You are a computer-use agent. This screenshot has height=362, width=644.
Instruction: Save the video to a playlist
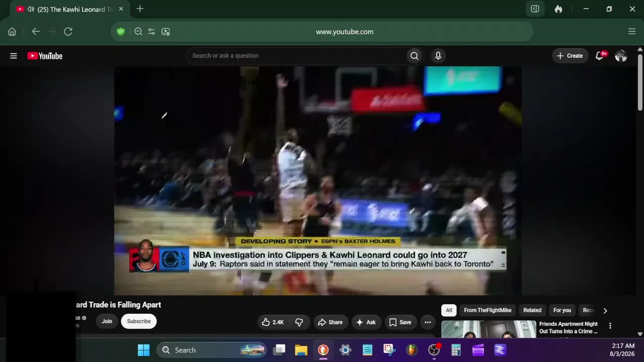point(400,322)
